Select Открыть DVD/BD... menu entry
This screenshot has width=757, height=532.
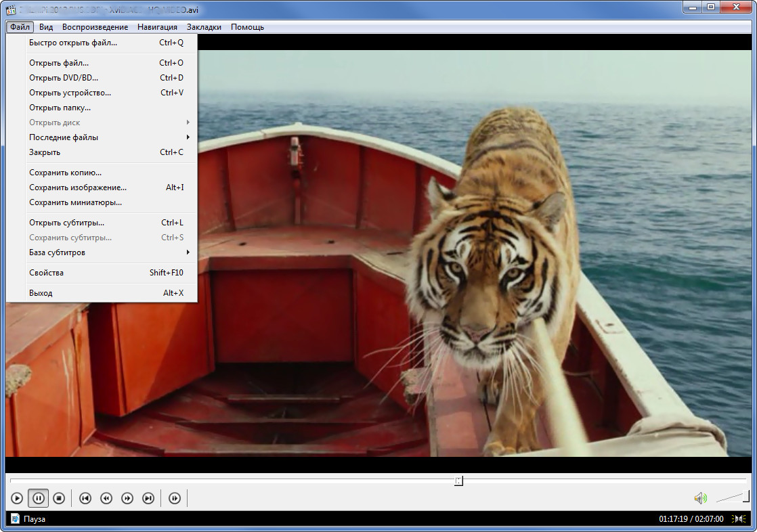[x=102, y=78]
